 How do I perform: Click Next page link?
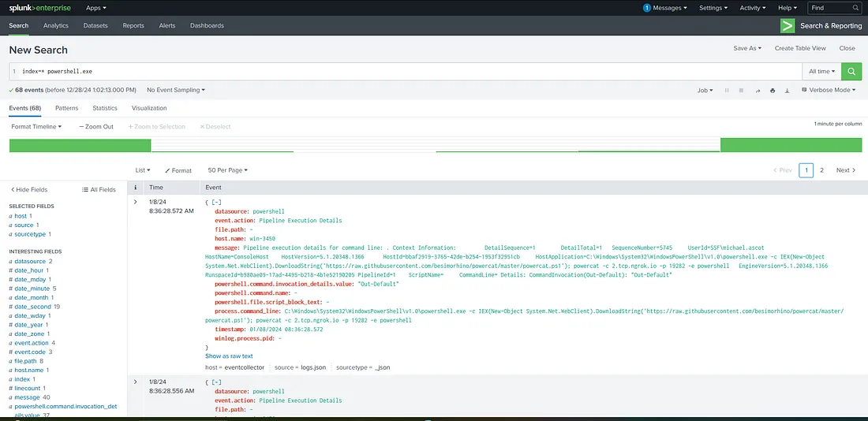click(x=846, y=170)
